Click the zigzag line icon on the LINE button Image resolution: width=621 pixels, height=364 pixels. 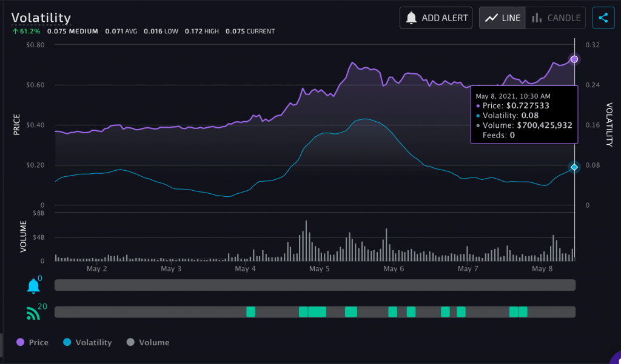pos(492,18)
